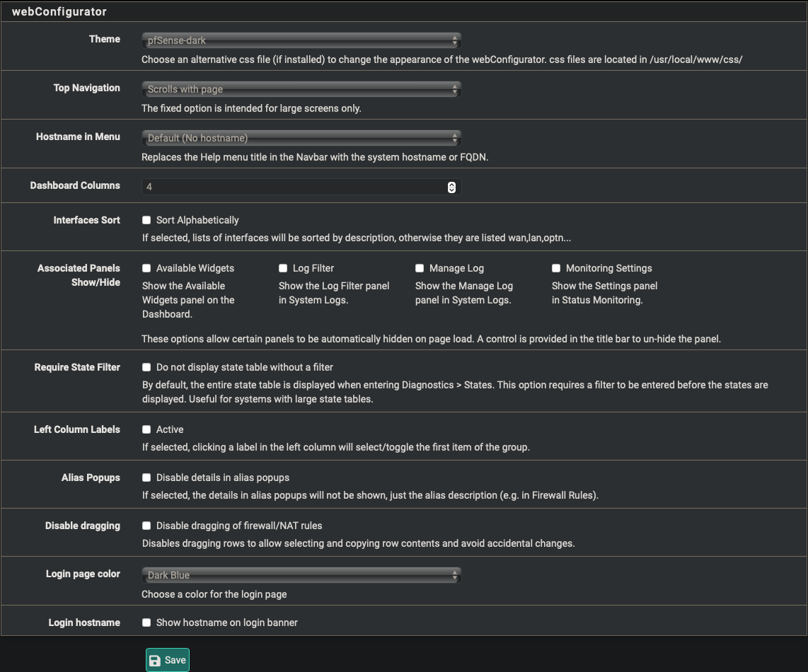This screenshot has height=672, width=808.
Task: Open the Login page color dropdown
Action: point(301,576)
